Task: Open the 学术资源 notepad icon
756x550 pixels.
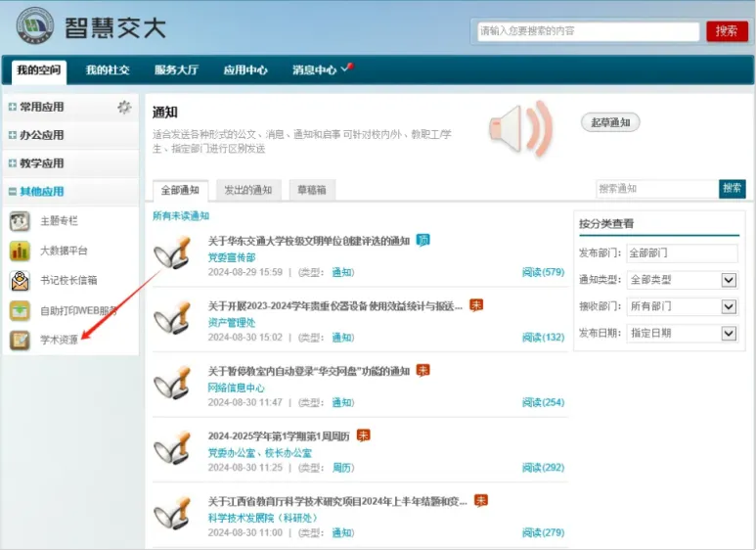Action: (20, 341)
